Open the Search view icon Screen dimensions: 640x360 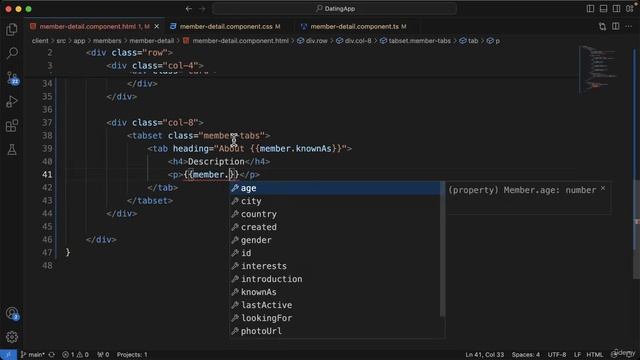coord(12,53)
